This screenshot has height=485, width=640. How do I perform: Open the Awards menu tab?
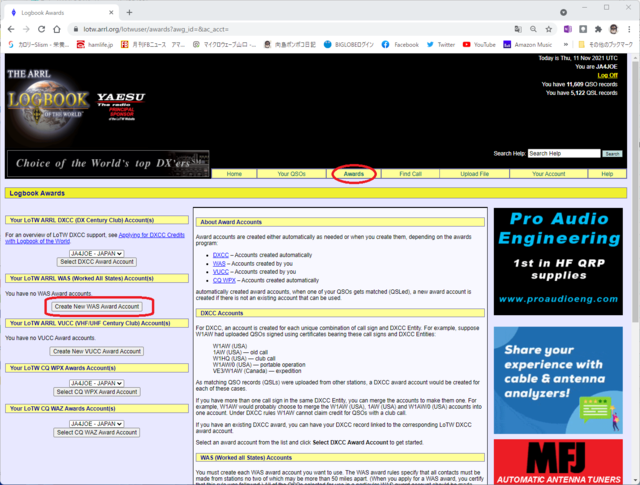tap(353, 174)
